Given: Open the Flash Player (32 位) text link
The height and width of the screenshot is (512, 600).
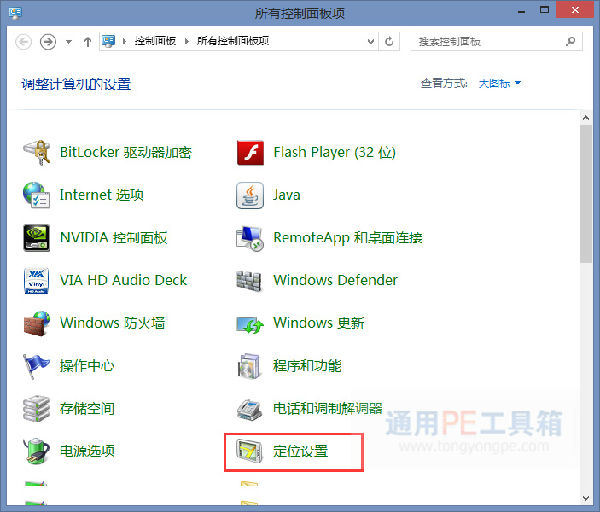Looking at the screenshot, I should click(334, 152).
